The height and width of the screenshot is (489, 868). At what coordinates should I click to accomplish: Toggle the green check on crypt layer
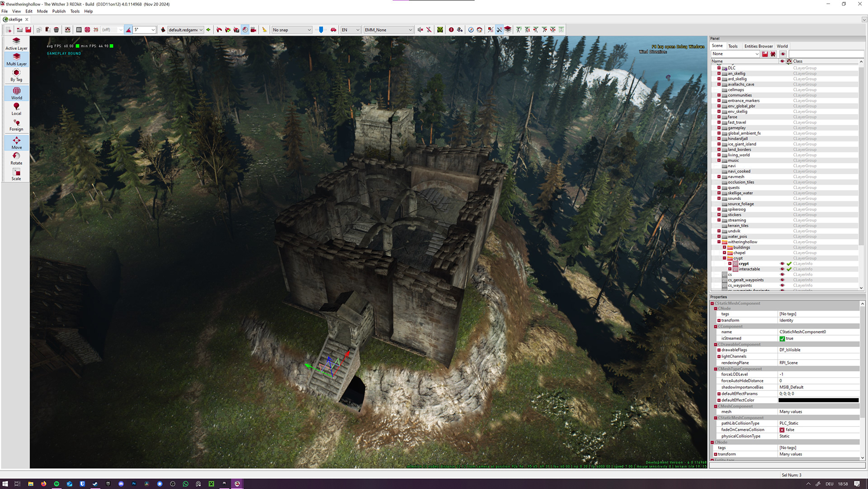(x=789, y=264)
